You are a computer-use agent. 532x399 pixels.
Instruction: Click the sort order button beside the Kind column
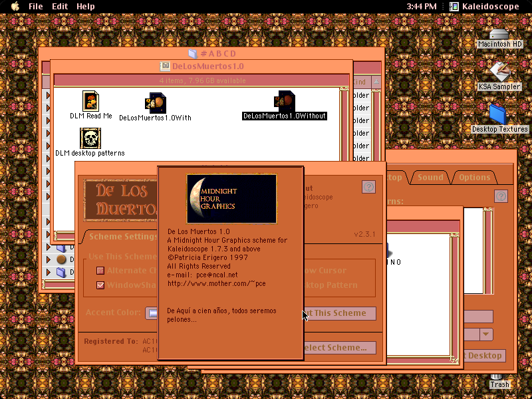(x=376, y=81)
